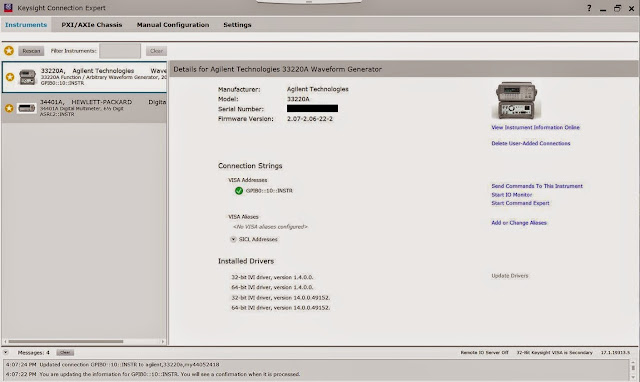Select the 33220A Agilent Technologies list row
Viewport: 640px width, 382px height.
click(x=84, y=77)
